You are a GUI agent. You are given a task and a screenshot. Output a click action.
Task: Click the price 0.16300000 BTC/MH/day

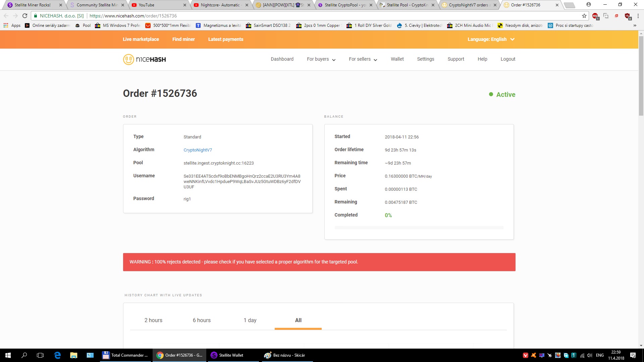[408, 176]
